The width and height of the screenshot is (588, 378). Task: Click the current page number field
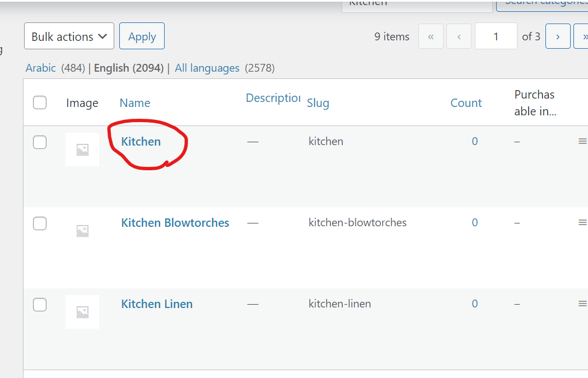[496, 36]
